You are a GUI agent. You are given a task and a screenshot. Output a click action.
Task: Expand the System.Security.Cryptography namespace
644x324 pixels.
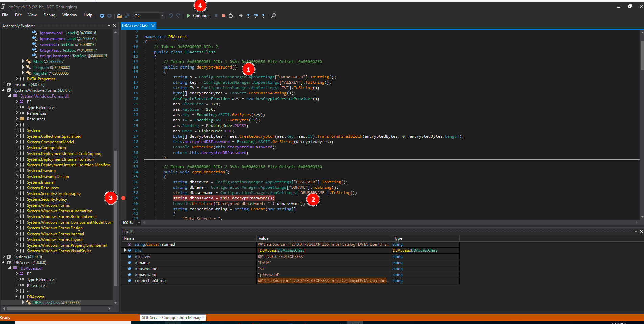(x=17, y=193)
